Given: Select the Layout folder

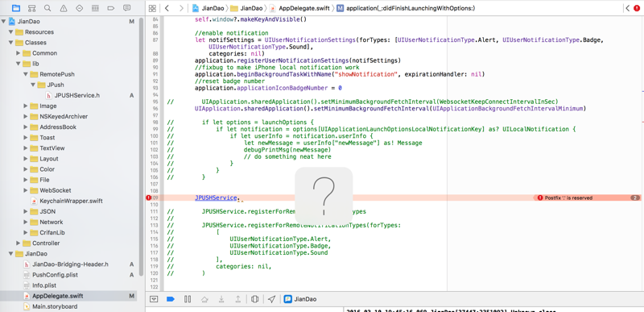Looking at the screenshot, I should (x=44, y=159).
